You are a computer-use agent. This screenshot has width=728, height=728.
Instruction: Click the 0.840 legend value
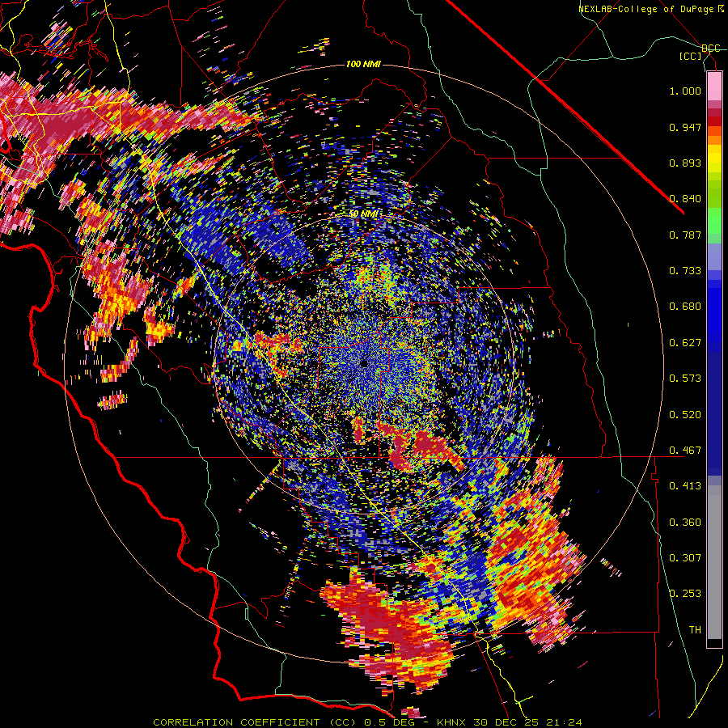pos(685,199)
